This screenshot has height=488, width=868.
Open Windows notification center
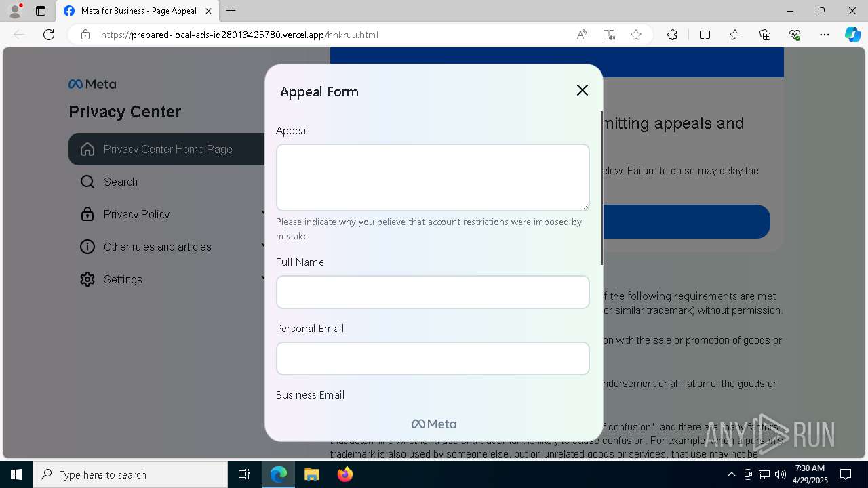pos(846,474)
